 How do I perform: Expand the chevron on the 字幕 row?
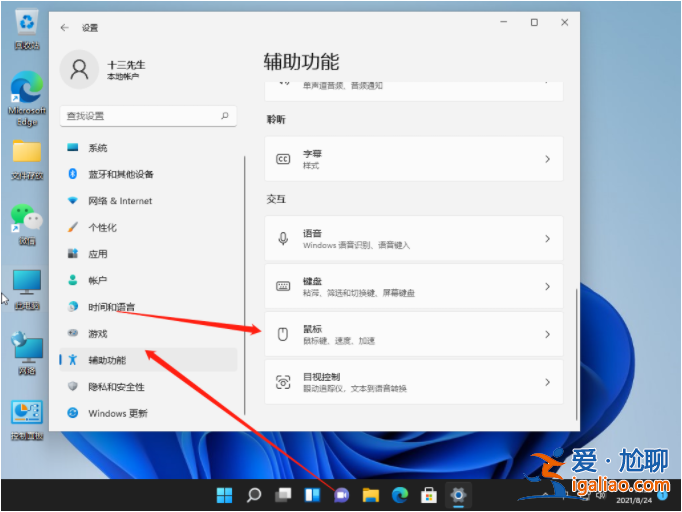tap(548, 159)
